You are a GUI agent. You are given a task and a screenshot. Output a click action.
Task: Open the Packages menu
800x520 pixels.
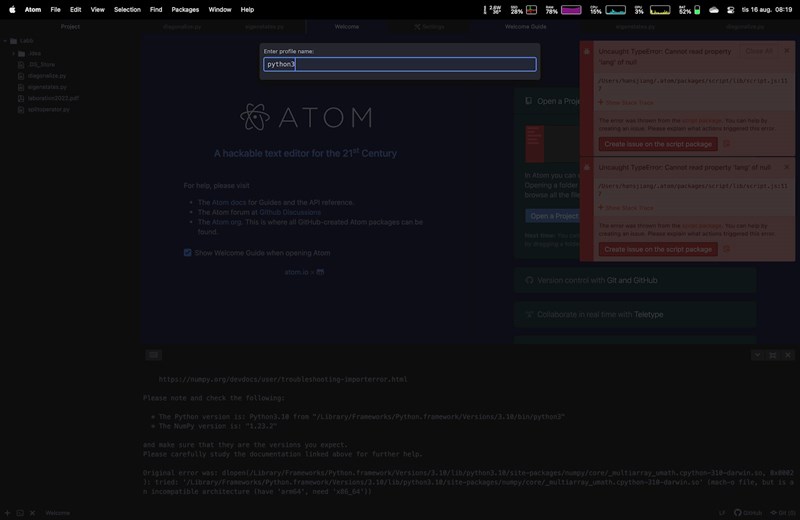click(185, 9)
